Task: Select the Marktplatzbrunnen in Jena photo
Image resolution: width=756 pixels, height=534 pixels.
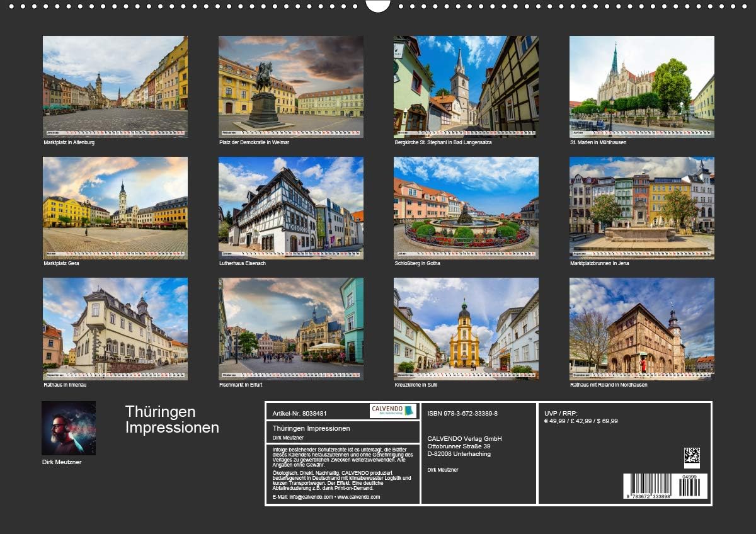Action: [x=641, y=208]
